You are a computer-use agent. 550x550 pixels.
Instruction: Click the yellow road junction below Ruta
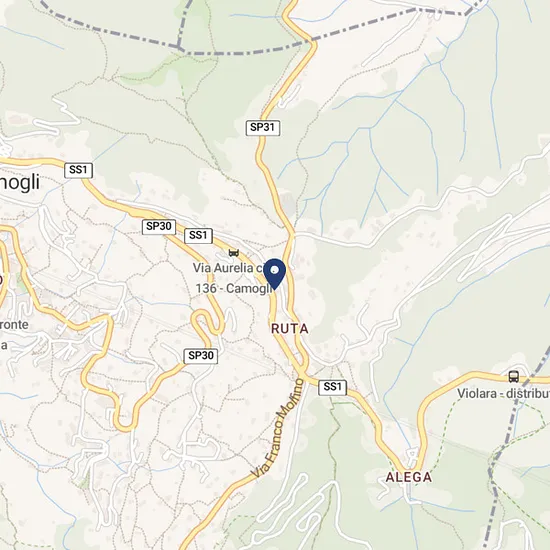(304, 375)
